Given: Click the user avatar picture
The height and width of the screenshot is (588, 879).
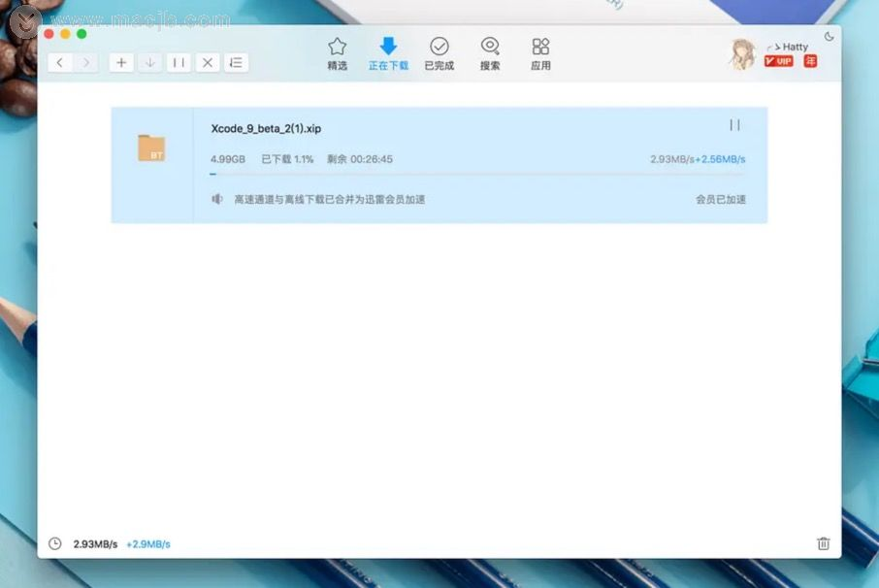Looking at the screenshot, I should [x=741, y=54].
